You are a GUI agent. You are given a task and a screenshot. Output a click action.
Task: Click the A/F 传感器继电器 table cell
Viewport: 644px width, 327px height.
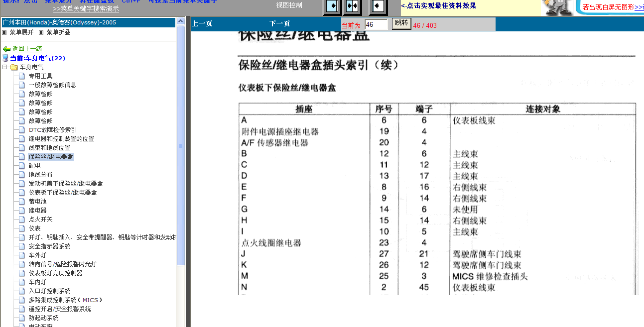pyautogui.click(x=275, y=143)
